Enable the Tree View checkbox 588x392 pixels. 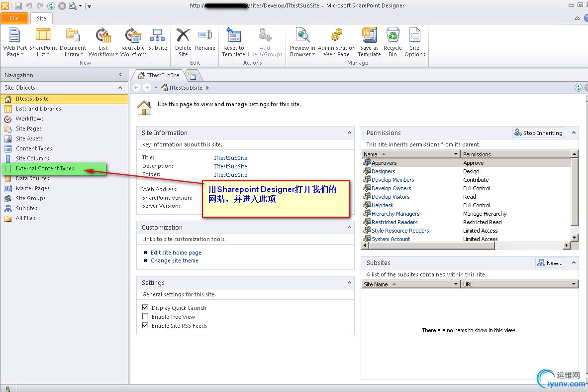coord(145,317)
